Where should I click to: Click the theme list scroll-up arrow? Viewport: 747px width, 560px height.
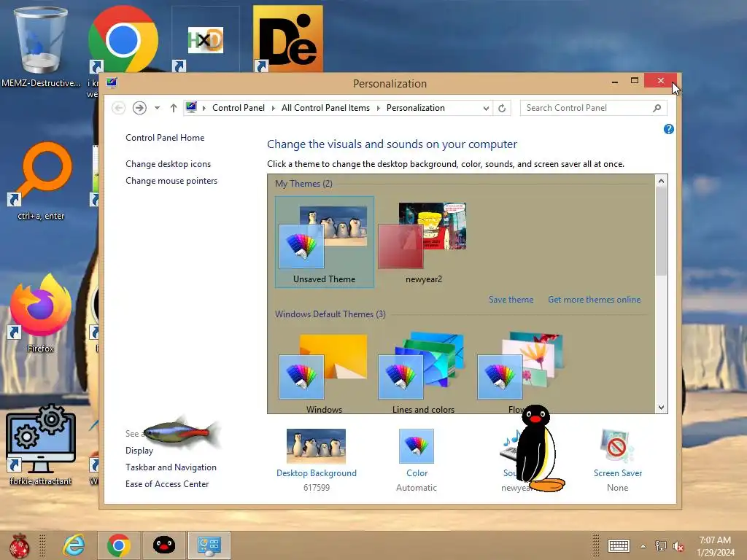(x=661, y=181)
